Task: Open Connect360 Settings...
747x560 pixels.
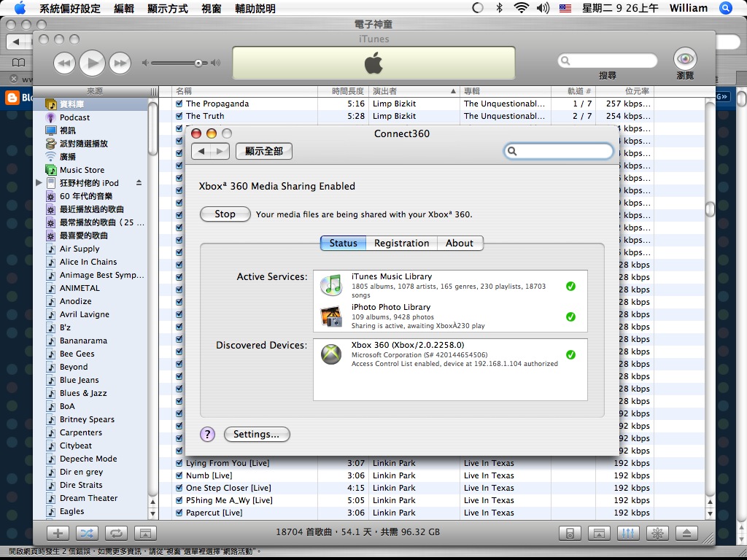Action: 257,435
